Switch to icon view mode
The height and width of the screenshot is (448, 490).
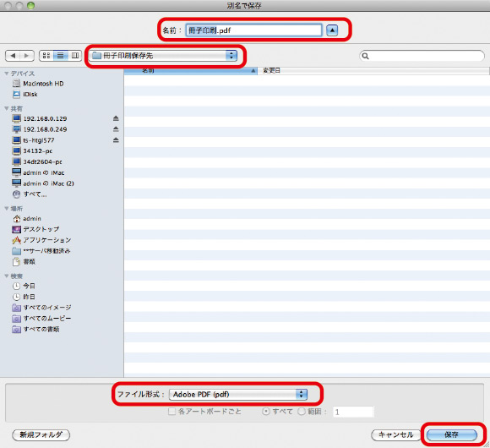(x=46, y=56)
